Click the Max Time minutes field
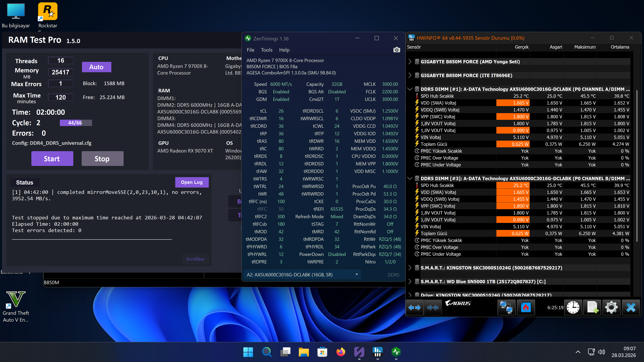The height and width of the screenshot is (362, 644). click(x=61, y=97)
